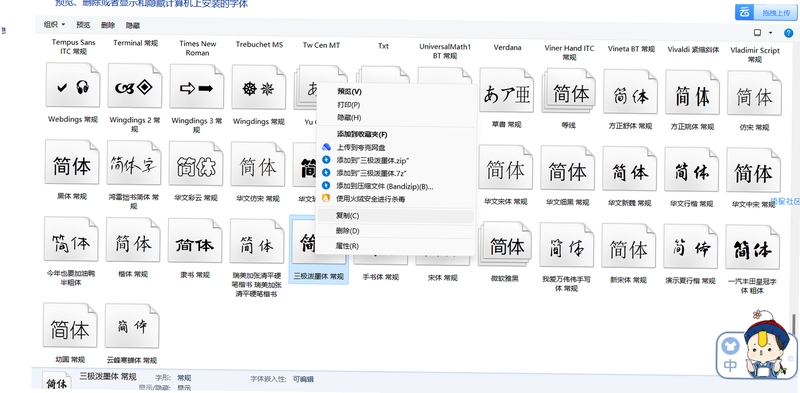Select the 华文新魏 常规 font icon
800x393 pixels.
[630, 170]
